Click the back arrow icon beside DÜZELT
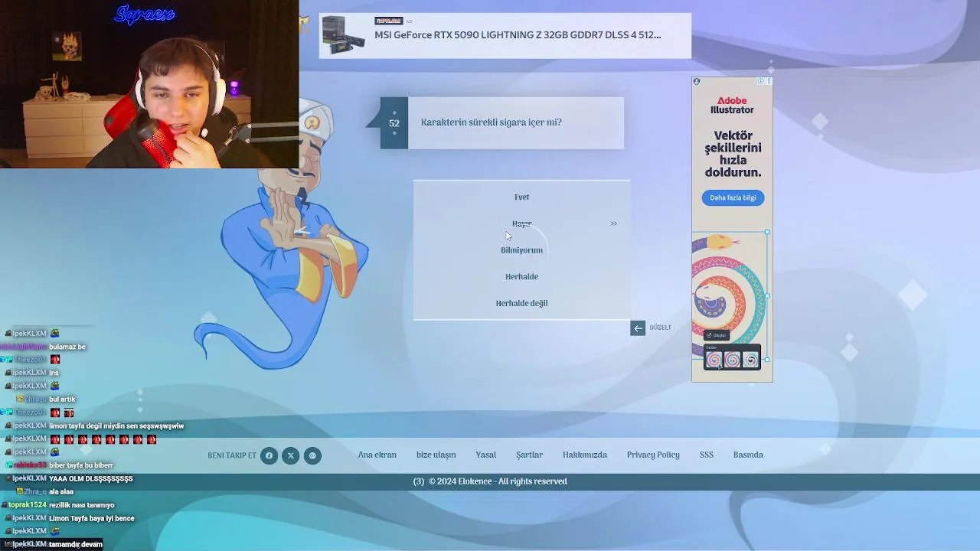Screen dimensions: 980x551 coord(638,328)
